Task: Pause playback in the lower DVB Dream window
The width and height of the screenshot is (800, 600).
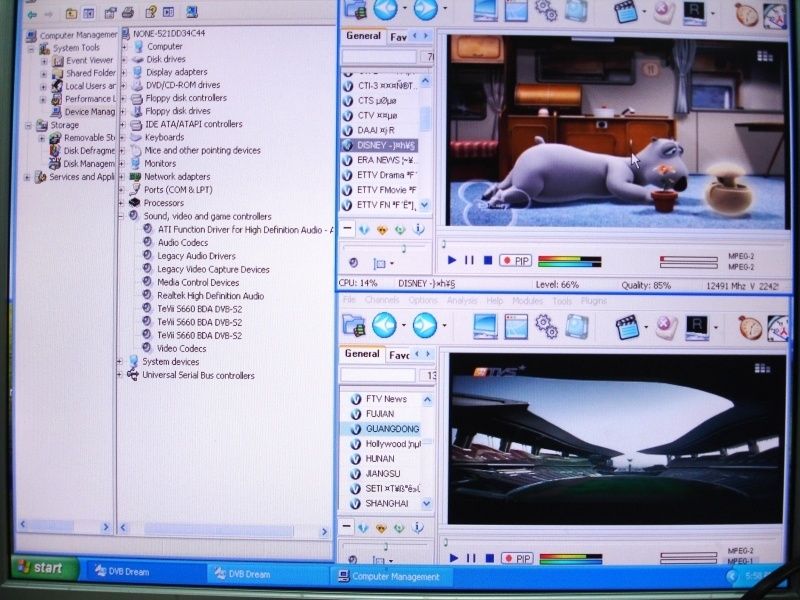Action: (469, 558)
